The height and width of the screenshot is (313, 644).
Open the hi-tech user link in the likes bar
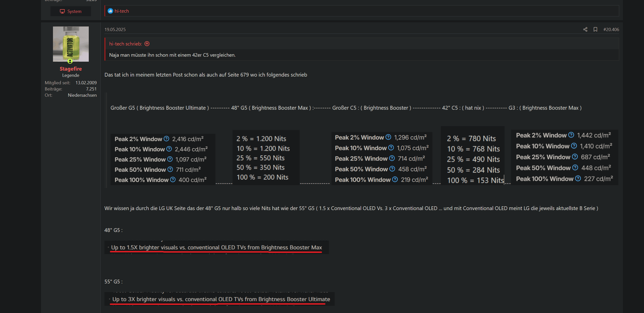click(122, 11)
